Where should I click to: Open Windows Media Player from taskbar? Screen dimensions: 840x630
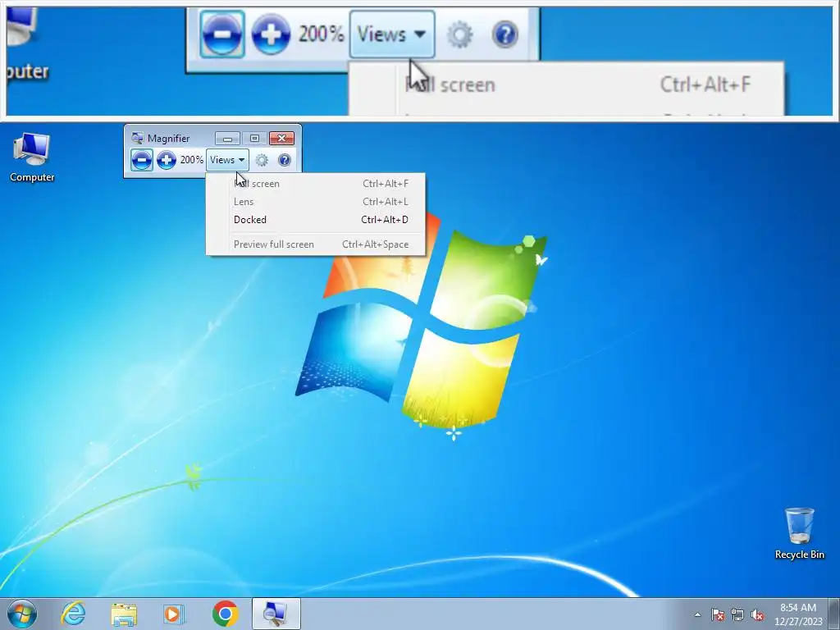[174, 614]
